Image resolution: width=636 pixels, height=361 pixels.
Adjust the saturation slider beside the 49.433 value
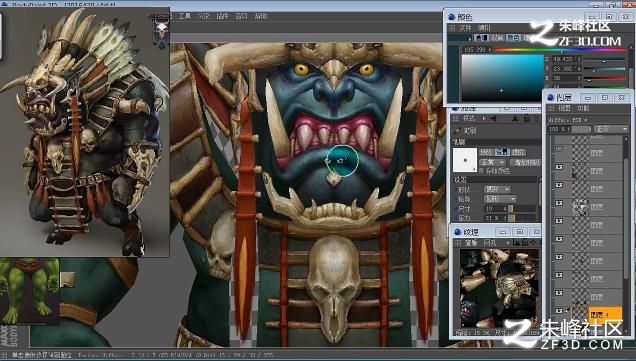tap(604, 60)
